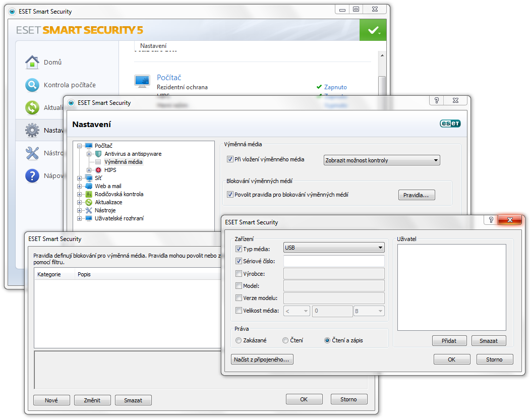
Task: Select the Čtení radio button
Action: click(x=285, y=340)
